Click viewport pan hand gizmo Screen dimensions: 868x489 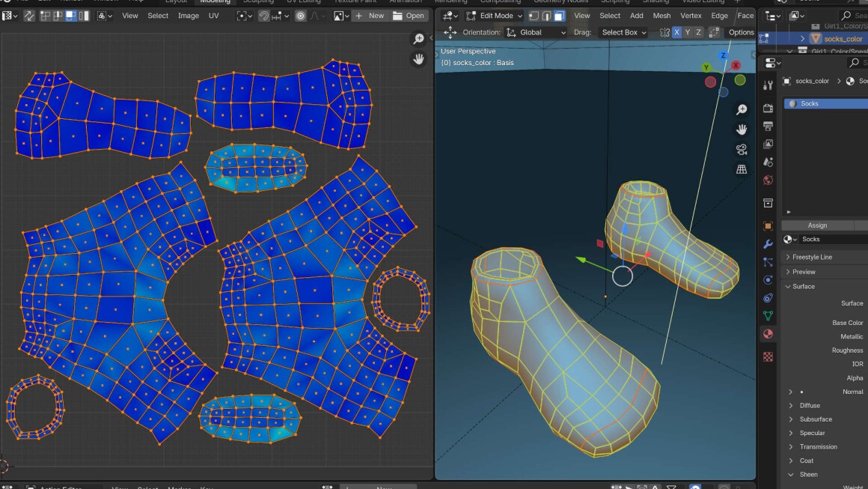point(742,130)
